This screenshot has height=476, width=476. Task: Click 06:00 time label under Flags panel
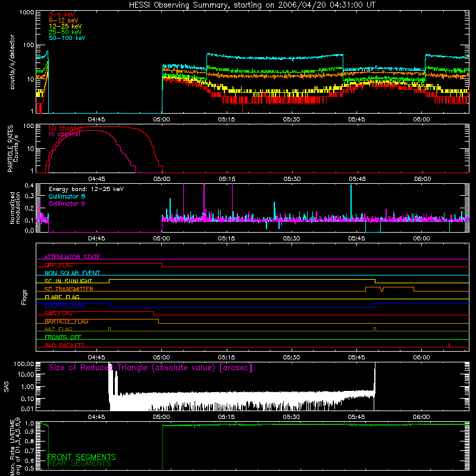point(421,358)
